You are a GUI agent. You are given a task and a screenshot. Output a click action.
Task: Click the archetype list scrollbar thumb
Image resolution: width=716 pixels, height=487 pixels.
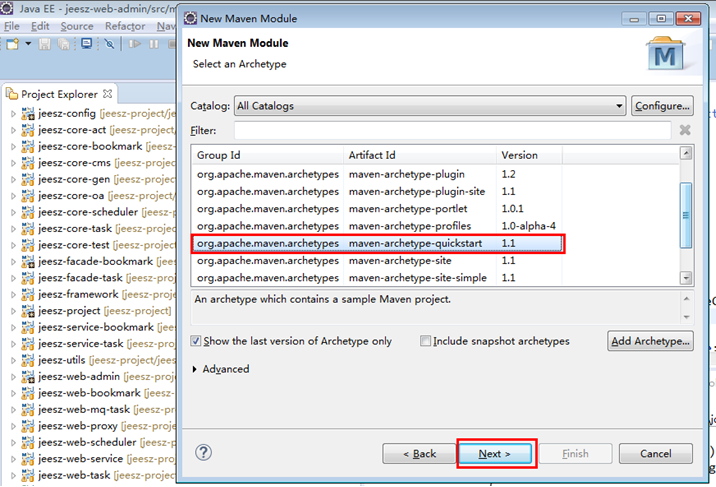coord(685,215)
